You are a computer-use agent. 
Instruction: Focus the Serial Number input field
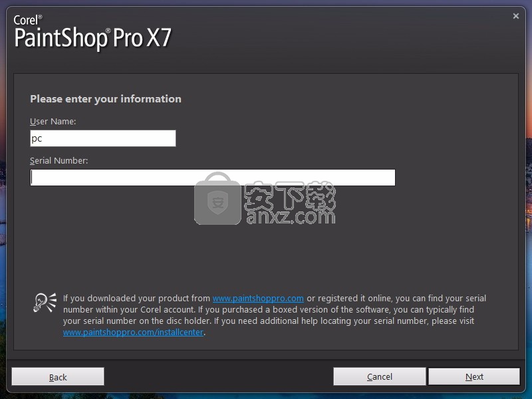[x=213, y=178]
